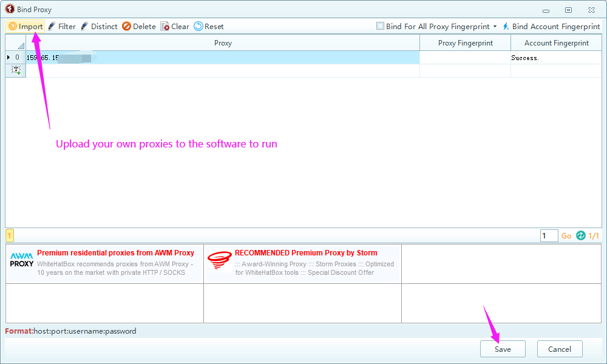Screen dimensions: 607x364
Task: Click the Account Fingerprint column header
Action: (556, 43)
